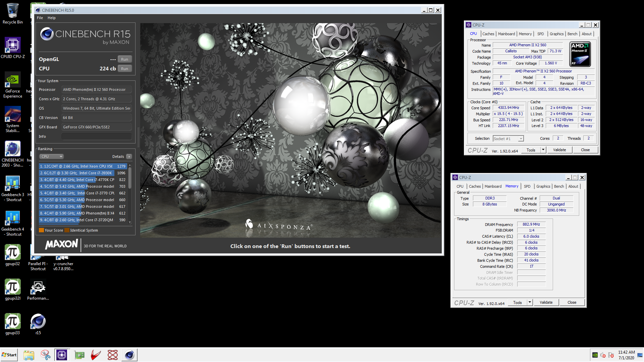
Task: Switch to Caches tab in upper CPU-Z
Action: click(x=488, y=34)
